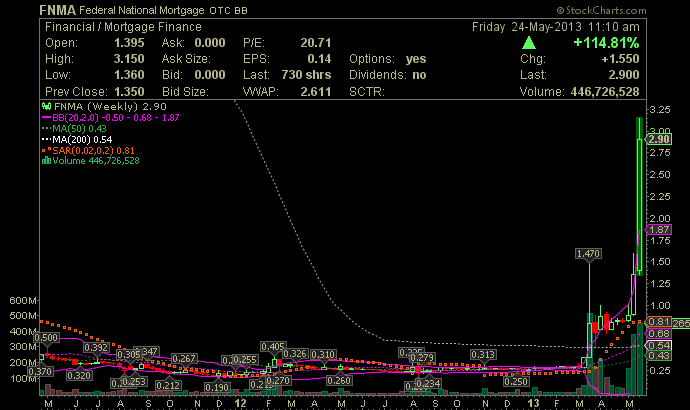Click the Bid Size label
Viewport: 690px width, 410px height.
click(185, 92)
